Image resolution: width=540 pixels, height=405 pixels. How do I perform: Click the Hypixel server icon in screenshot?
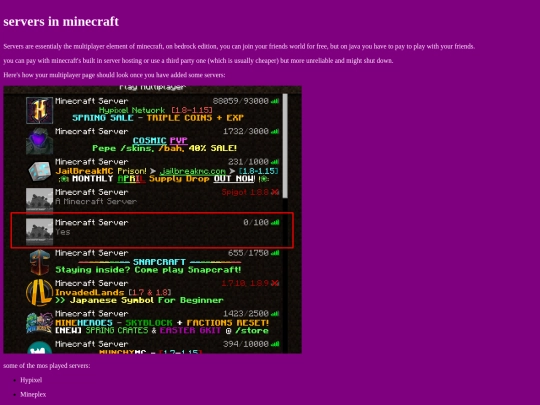pyautogui.click(x=40, y=110)
